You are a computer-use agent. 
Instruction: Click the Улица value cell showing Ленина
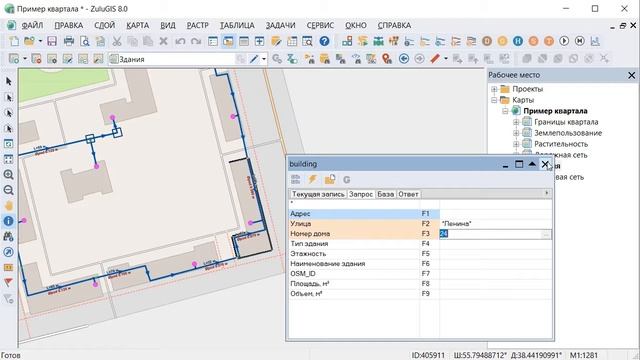[x=496, y=224]
